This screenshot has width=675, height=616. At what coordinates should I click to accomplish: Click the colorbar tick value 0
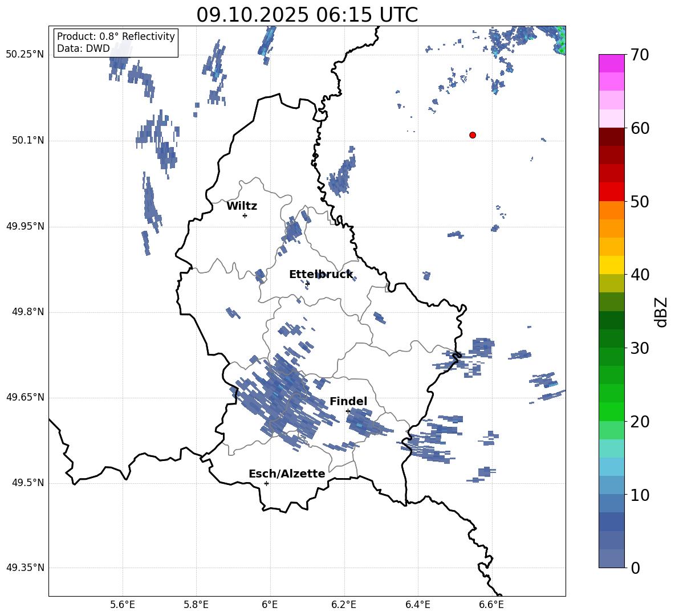636,568
